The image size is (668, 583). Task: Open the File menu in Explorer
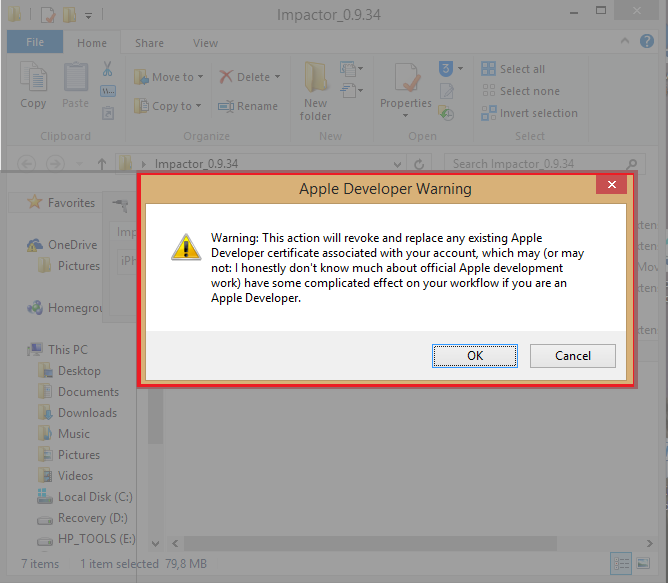coord(35,42)
